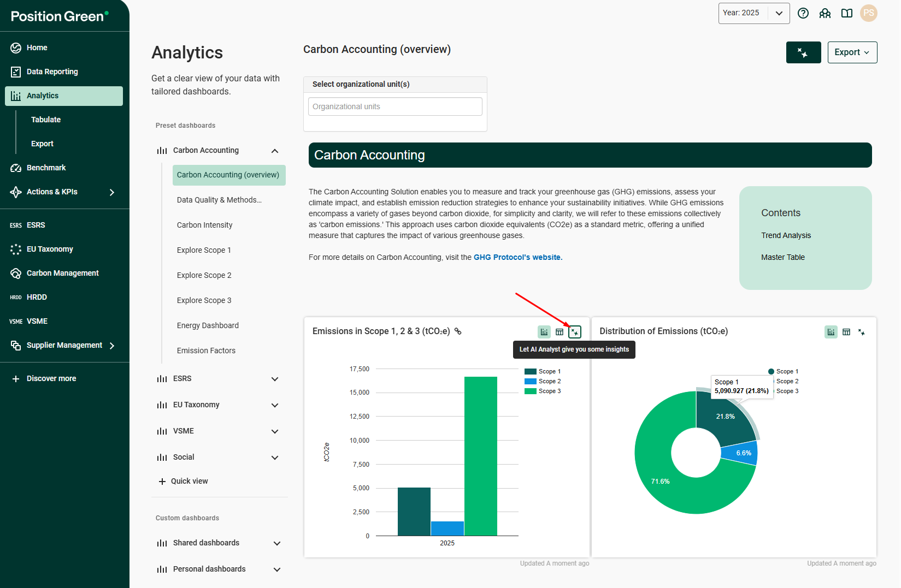This screenshot has height=588, width=901.
Task: Click the AI Analyst sparkle button near Export
Action: pyautogui.click(x=803, y=52)
